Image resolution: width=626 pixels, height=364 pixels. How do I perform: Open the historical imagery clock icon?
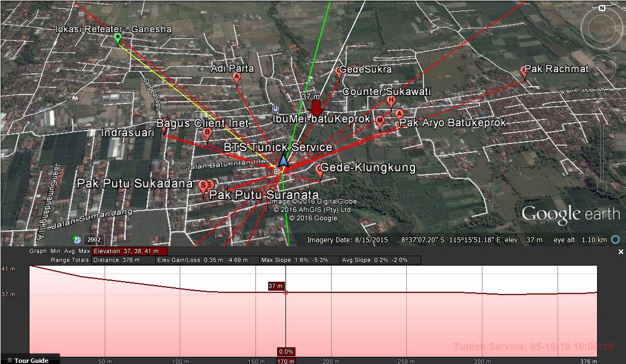(76, 240)
